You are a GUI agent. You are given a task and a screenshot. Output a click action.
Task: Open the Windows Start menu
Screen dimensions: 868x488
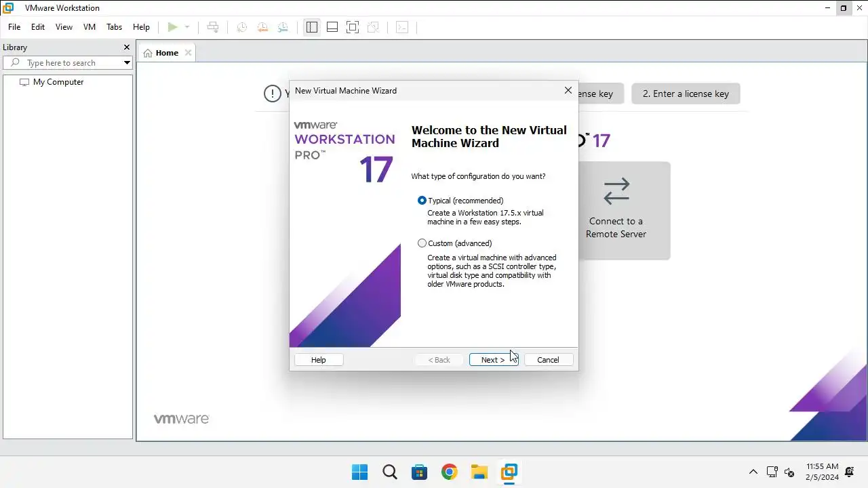click(x=359, y=472)
